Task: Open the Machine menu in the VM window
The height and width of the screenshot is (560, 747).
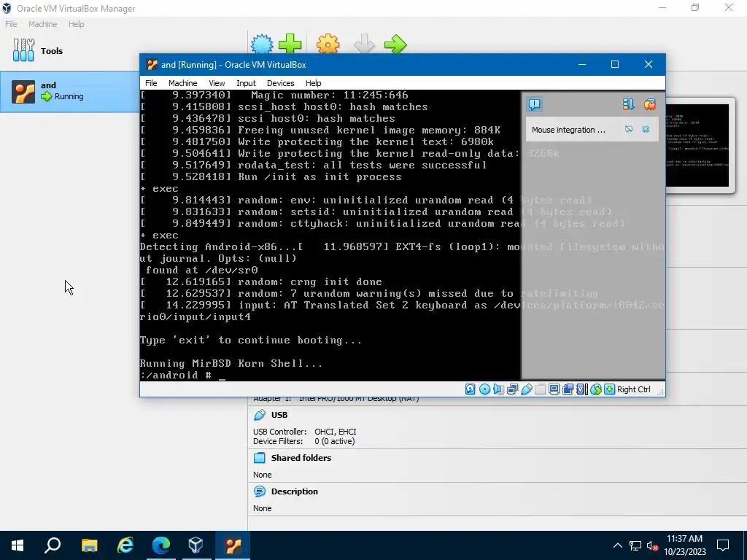Action: coord(182,83)
